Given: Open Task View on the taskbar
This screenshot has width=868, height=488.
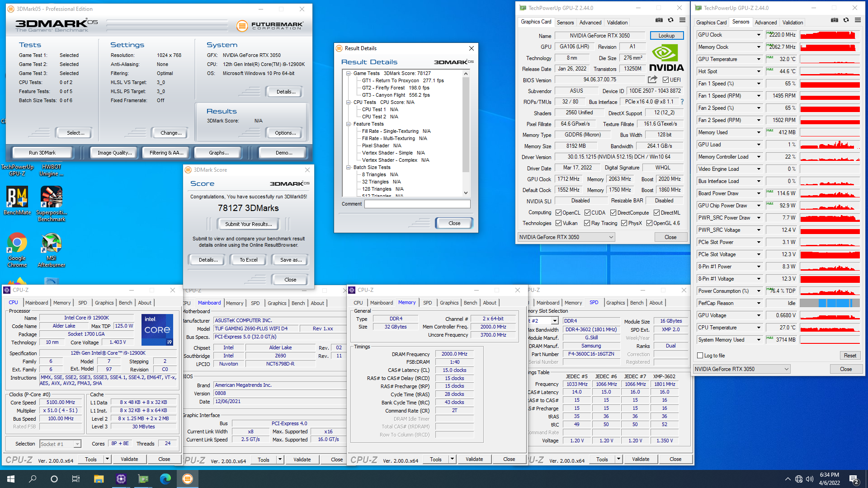Looking at the screenshot, I should (x=76, y=479).
